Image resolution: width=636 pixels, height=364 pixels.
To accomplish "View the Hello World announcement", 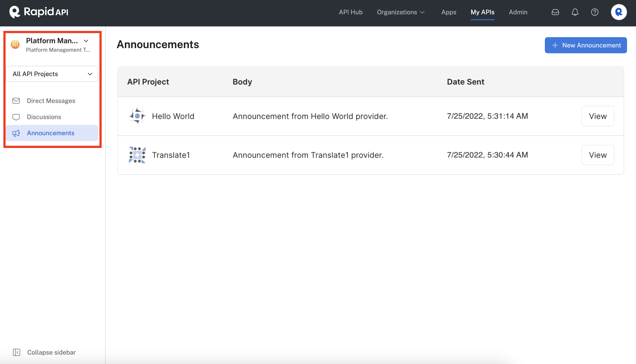I will click(x=597, y=116).
